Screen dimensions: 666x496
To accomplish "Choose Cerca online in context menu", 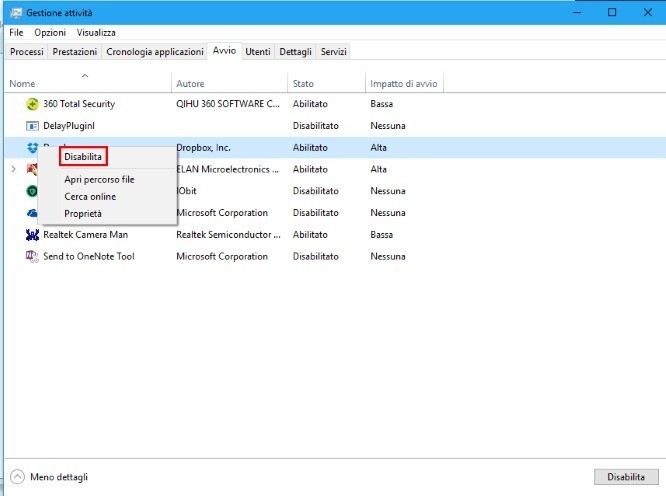I will tap(90, 197).
